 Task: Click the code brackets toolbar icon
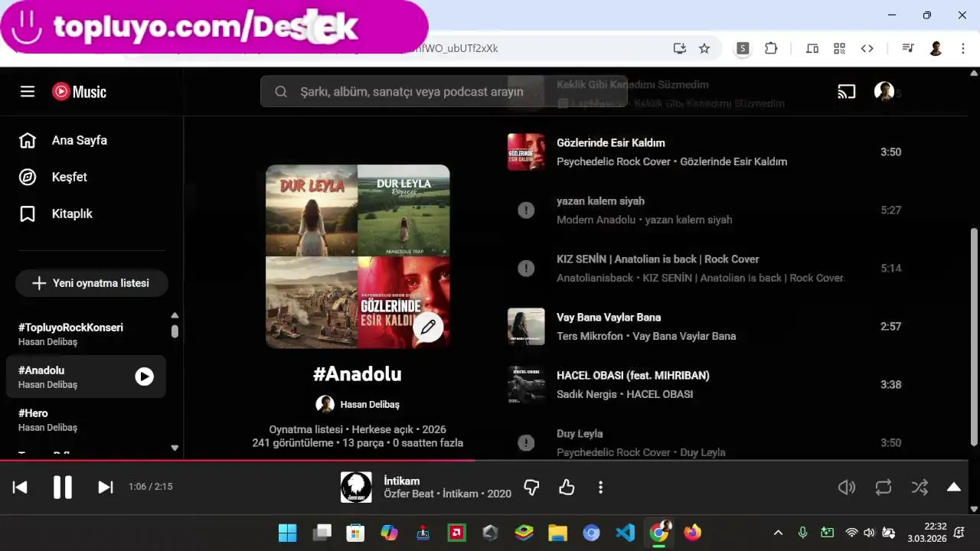(867, 48)
